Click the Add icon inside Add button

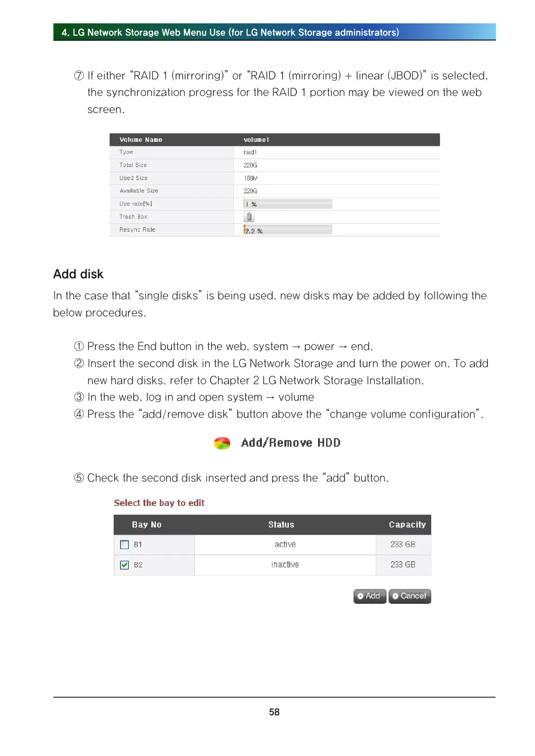[x=360, y=596]
